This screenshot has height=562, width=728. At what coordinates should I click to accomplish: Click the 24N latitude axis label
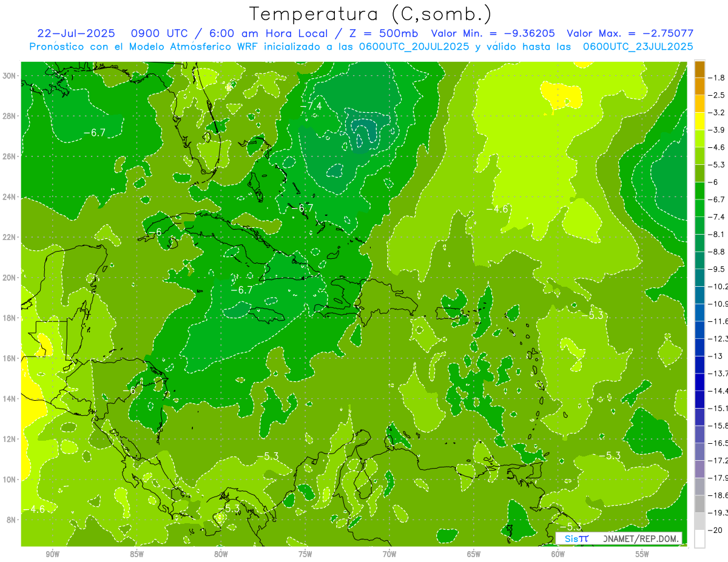tap(10, 197)
